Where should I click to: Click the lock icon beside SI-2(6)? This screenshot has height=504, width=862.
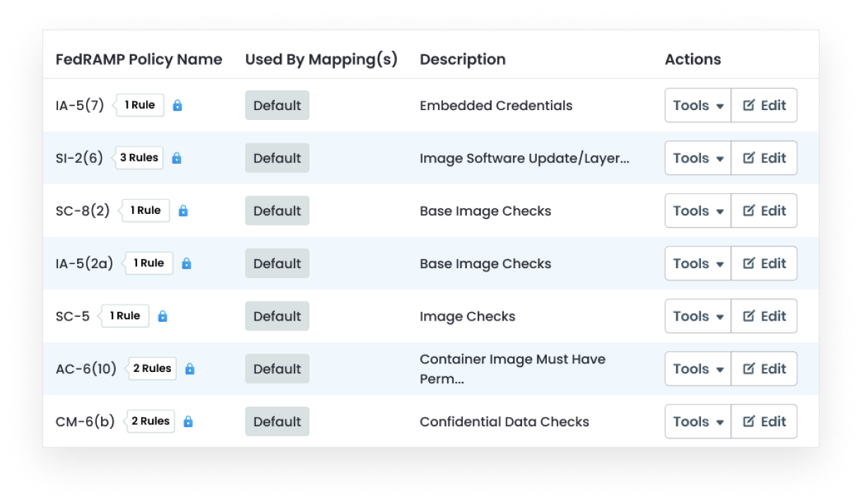click(x=177, y=158)
